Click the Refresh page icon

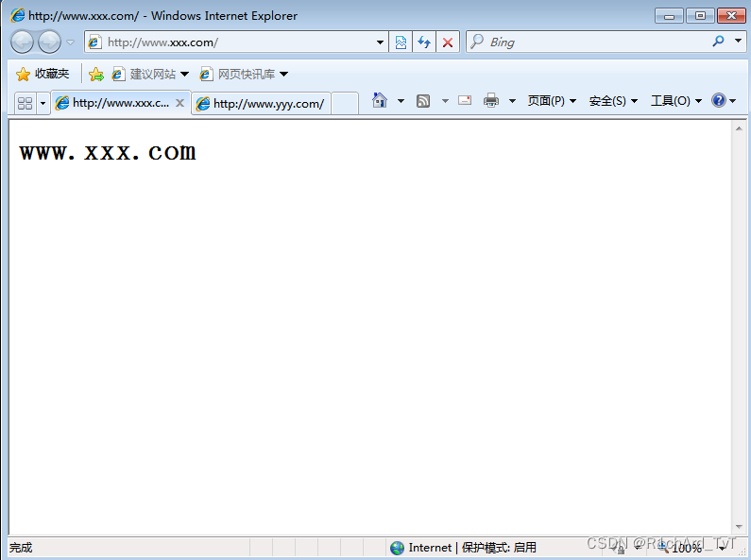coord(424,42)
